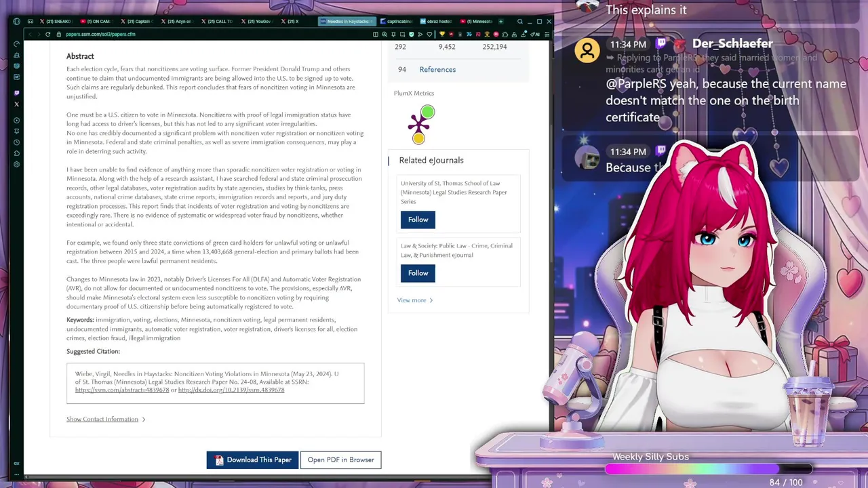This screenshot has height=488, width=868.
Task: Open Settings gear in browser sidebar
Action: pos(16,164)
